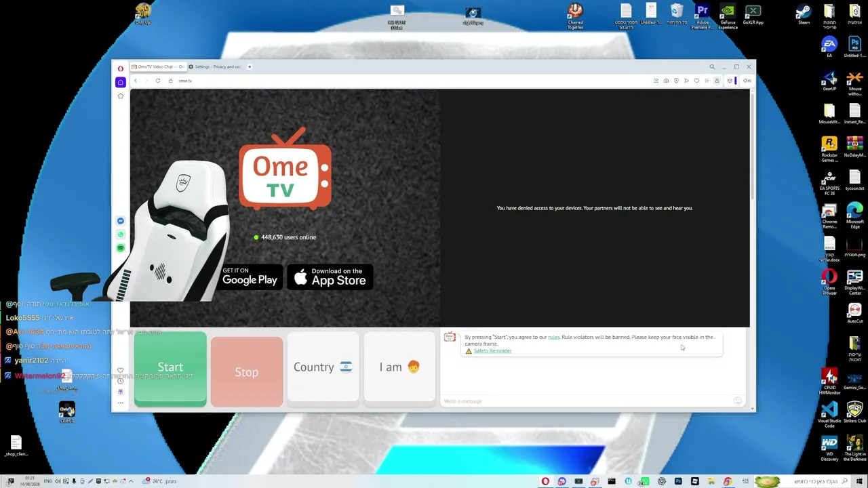Select CPUID HWMonitor desktop icon
The width and height of the screenshot is (868, 488).
click(829, 381)
